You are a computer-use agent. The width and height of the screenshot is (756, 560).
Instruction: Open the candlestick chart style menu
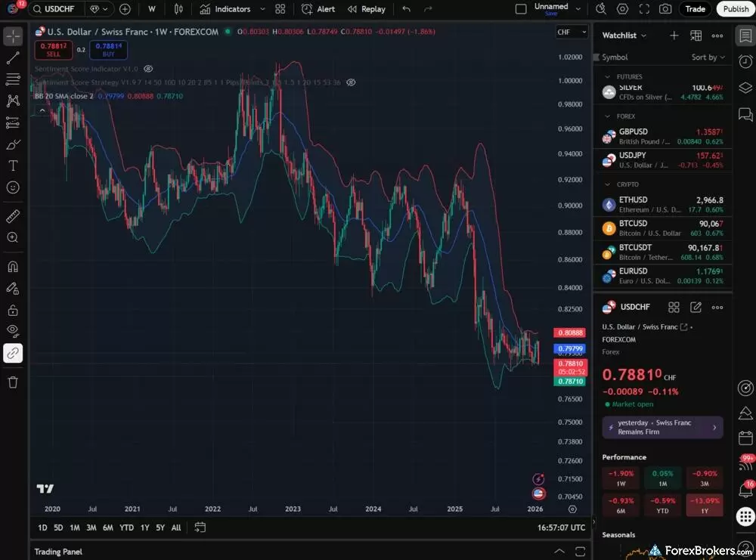click(178, 9)
